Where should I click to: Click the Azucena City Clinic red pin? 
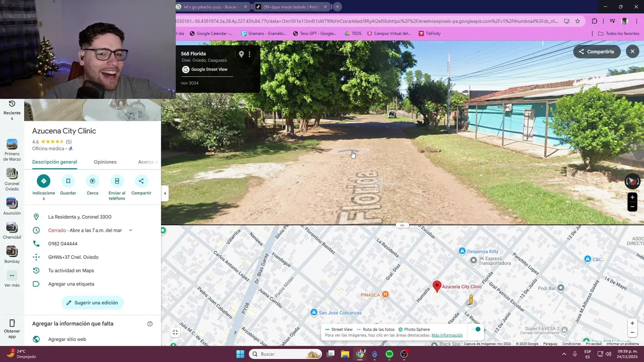tap(437, 287)
